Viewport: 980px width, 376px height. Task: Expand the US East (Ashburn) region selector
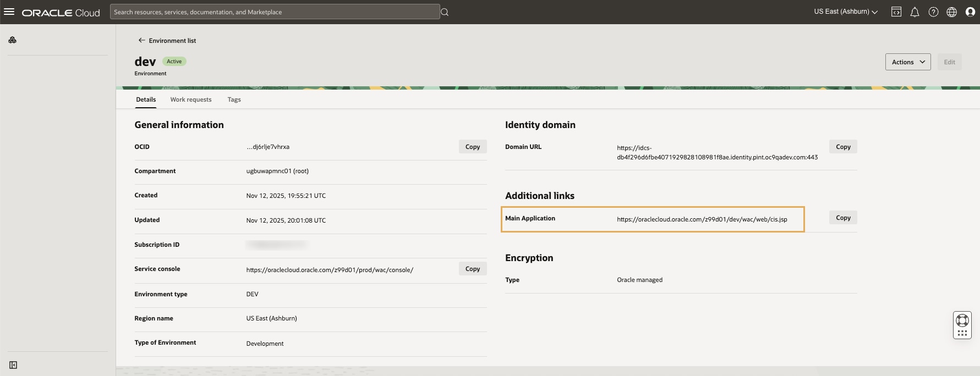[x=846, y=12]
